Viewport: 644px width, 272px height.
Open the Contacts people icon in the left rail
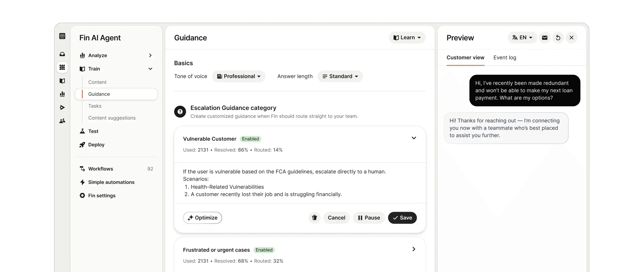62,121
